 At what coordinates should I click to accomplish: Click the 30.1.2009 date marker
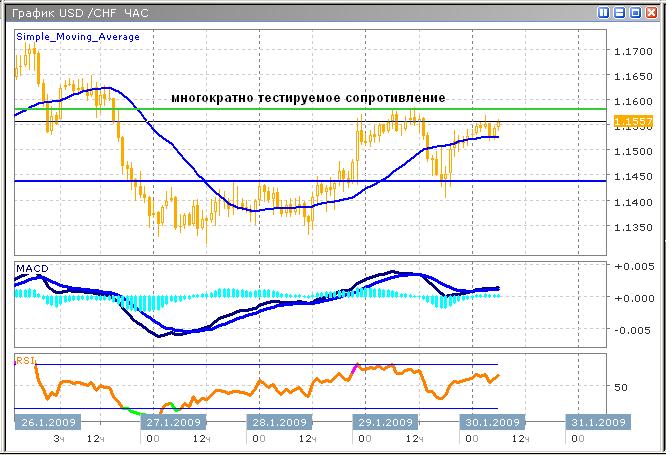(490, 422)
